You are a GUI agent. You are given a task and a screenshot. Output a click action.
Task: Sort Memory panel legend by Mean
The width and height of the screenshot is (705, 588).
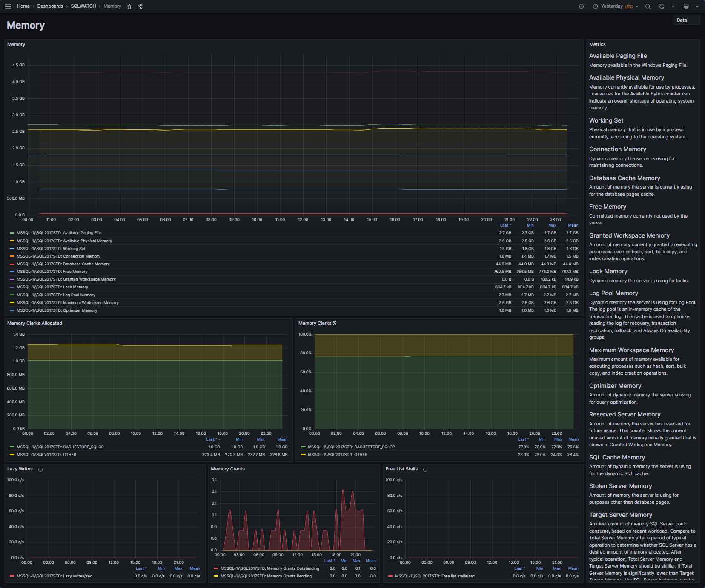pos(573,225)
